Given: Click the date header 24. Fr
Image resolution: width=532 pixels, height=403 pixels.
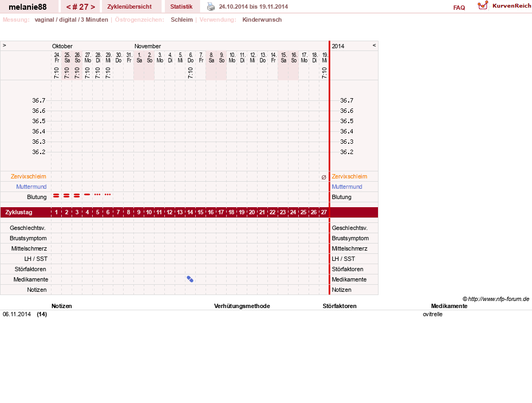Looking at the screenshot, I should (x=56, y=57).
